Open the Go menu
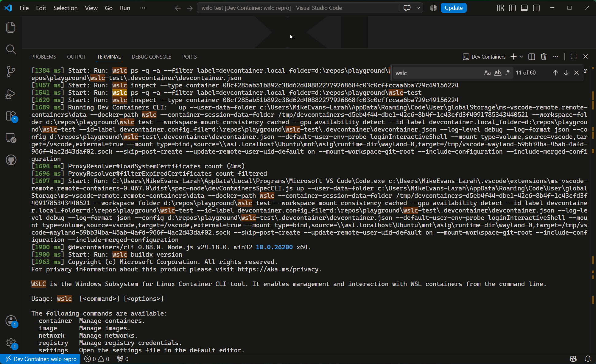The width and height of the screenshot is (596, 364). point(109,8)
